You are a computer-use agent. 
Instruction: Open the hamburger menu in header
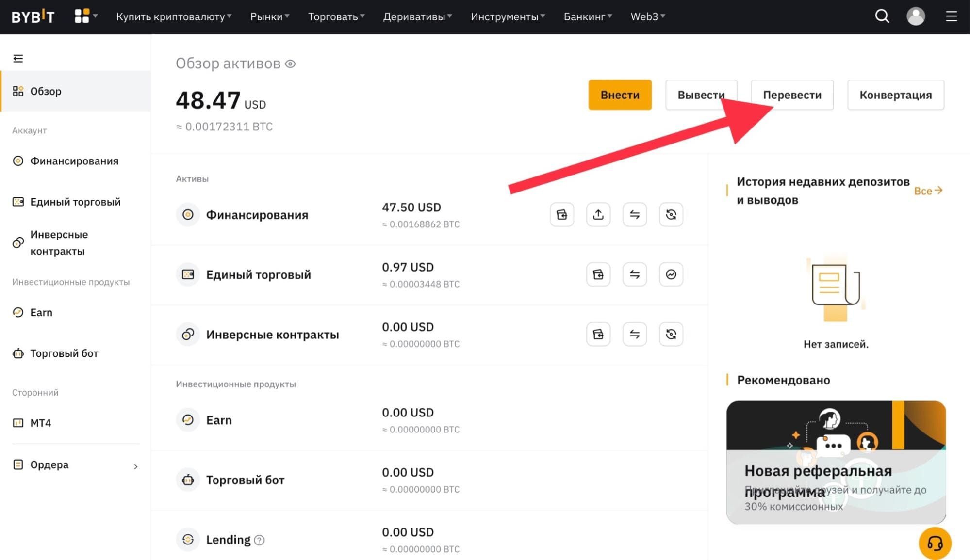tap(951, 16)
